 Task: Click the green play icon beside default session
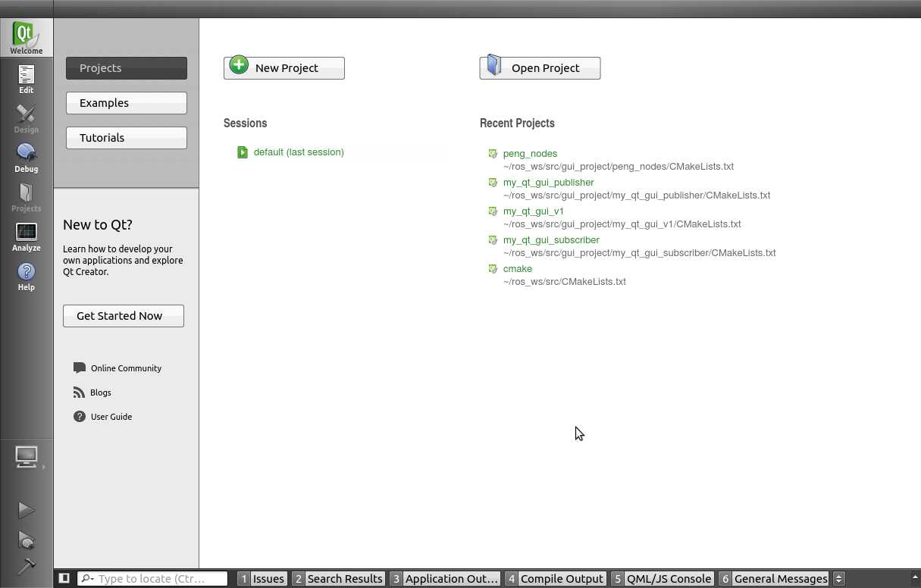pos(243,152)
